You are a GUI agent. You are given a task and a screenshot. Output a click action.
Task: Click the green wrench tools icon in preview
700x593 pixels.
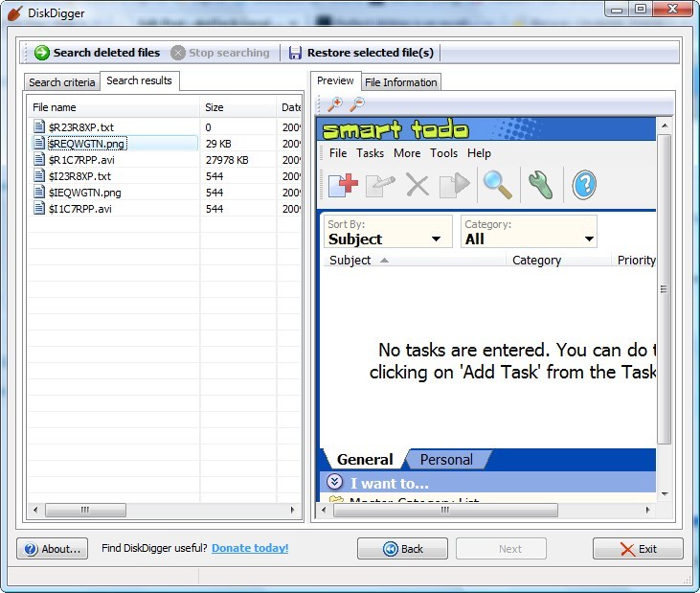[541, 185]
